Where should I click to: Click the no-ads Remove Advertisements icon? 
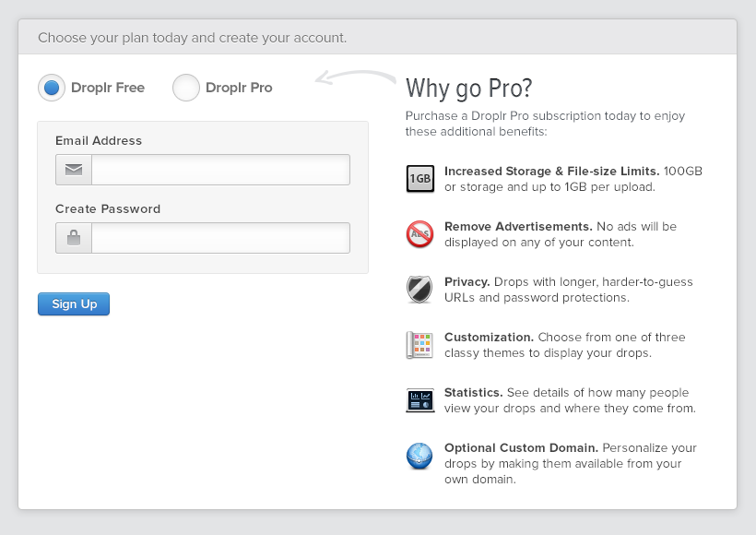[419, 234]
